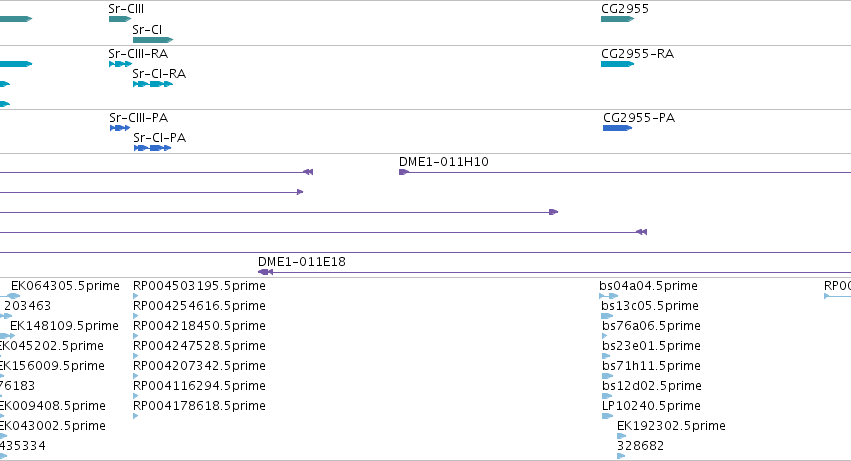Click the RP004178618.5prime EST arrow
Viewport: 851px width, 461px height.
click(136, 416)
